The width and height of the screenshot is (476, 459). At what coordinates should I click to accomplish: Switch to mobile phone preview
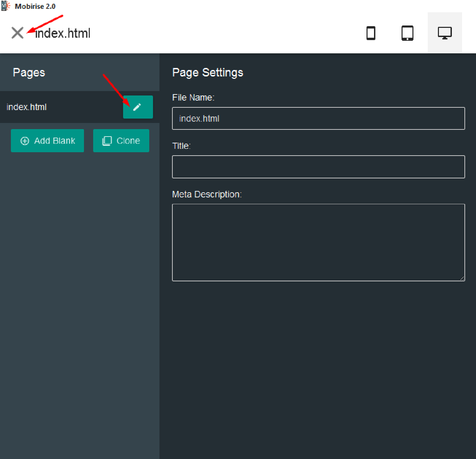(x=371, y=33)
